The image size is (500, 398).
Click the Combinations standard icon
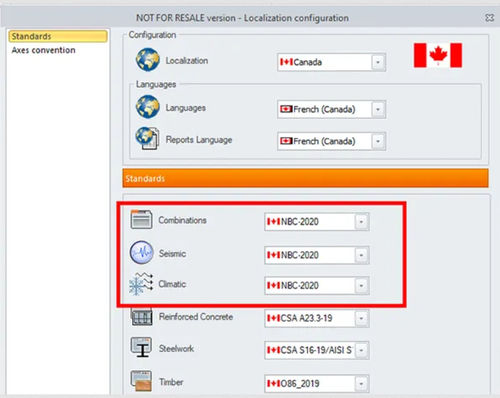(x=141, y=219)
